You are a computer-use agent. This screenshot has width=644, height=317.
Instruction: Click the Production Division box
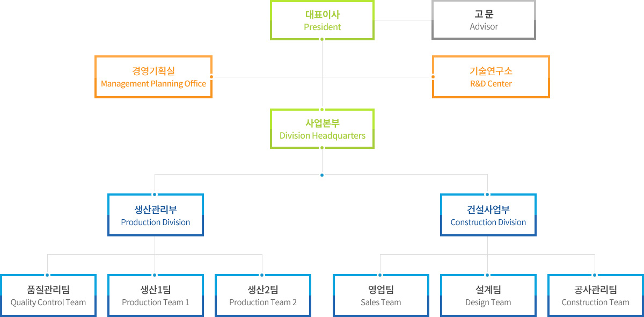156,215
